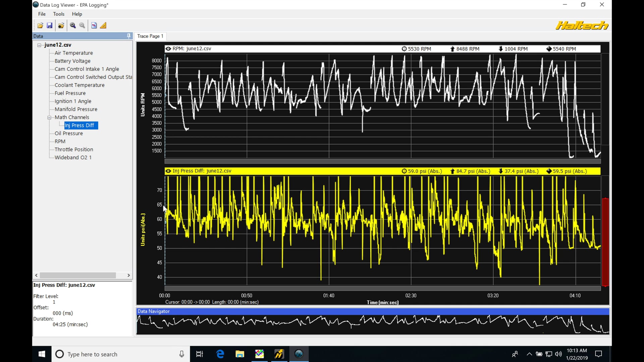Open File Explorer from the taskbar

point(240,354)
